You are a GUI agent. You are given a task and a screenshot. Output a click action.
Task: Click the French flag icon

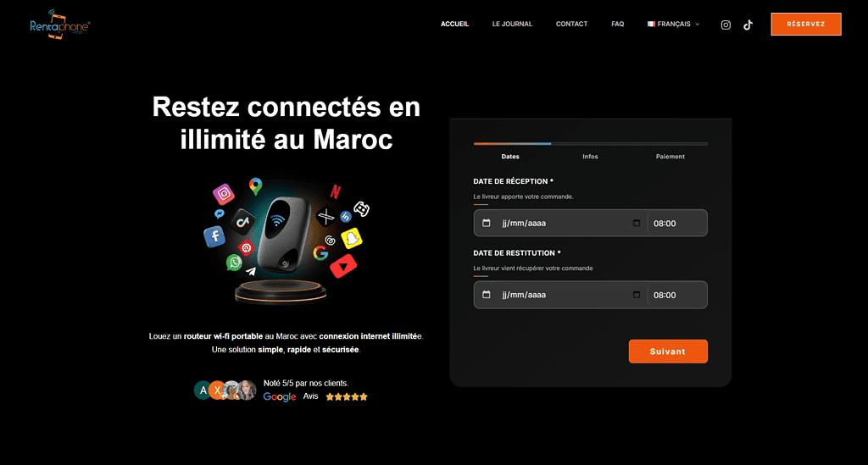pos(651,24)
